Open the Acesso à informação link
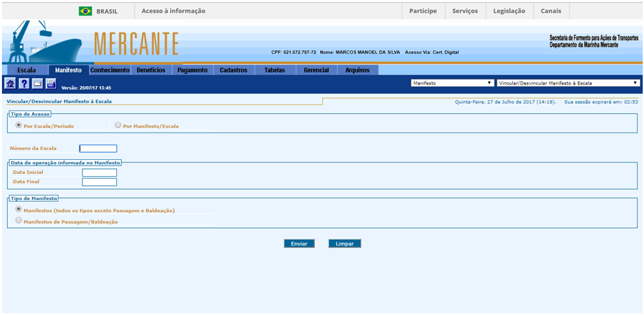644x315 pixels. (x=173, y=11)
